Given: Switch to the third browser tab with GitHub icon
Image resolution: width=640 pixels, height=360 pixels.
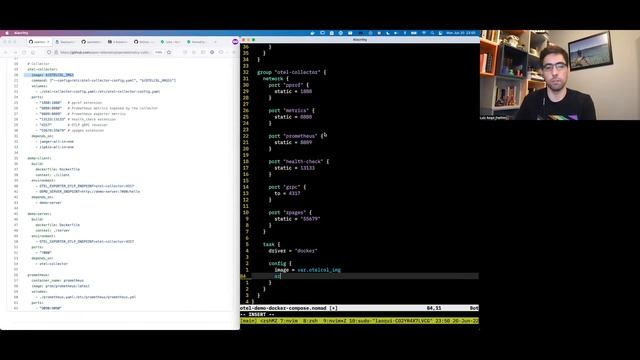Looking at the screenshot, I should coord(91,42).
